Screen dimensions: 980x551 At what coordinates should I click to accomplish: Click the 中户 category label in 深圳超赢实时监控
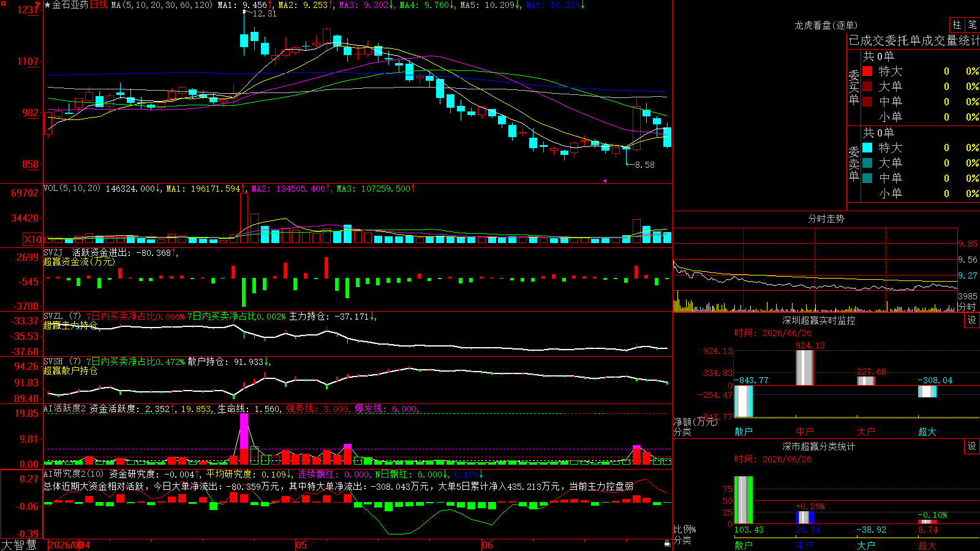805,432
